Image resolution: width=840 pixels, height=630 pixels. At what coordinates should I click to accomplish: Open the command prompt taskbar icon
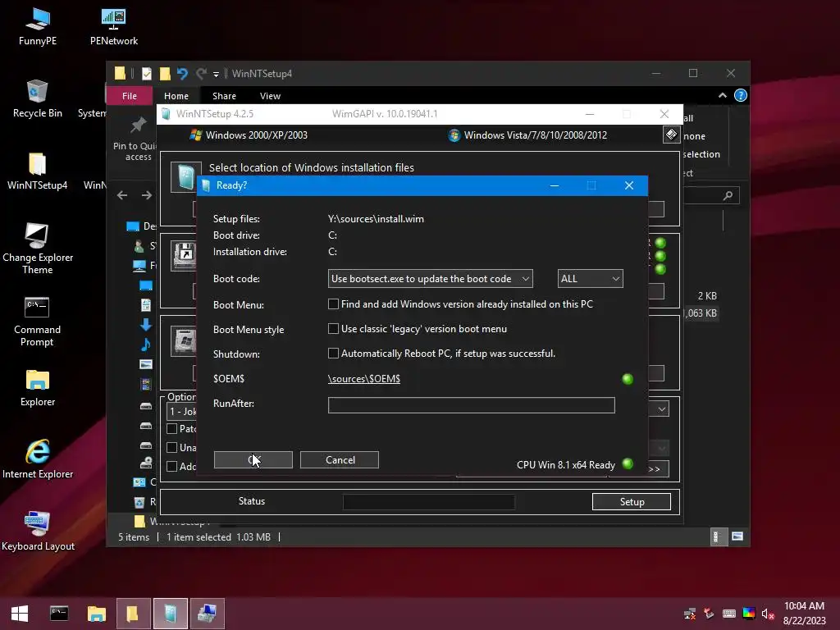click(59, 614)
